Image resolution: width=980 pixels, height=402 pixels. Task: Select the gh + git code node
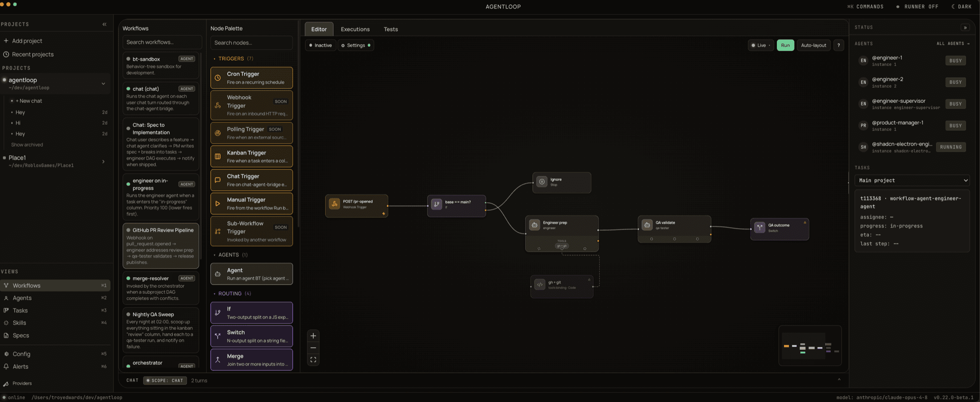(562, 287)
